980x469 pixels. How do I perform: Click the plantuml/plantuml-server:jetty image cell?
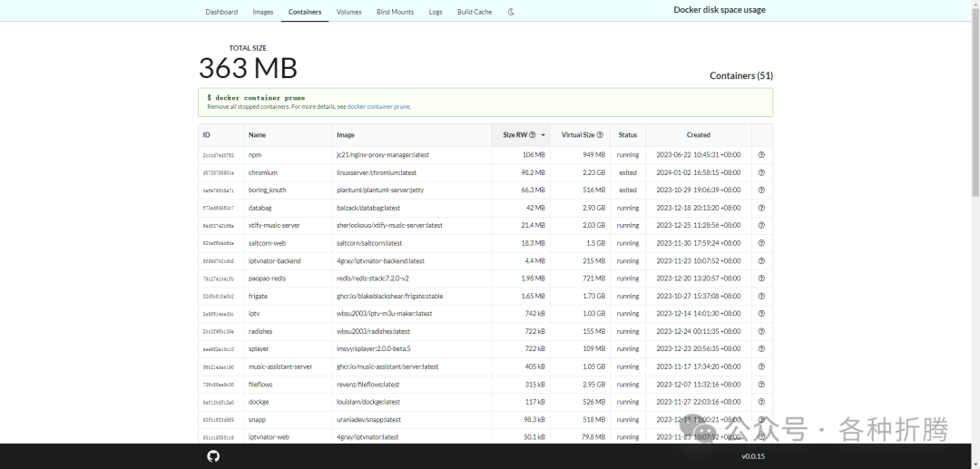point(412,190)
